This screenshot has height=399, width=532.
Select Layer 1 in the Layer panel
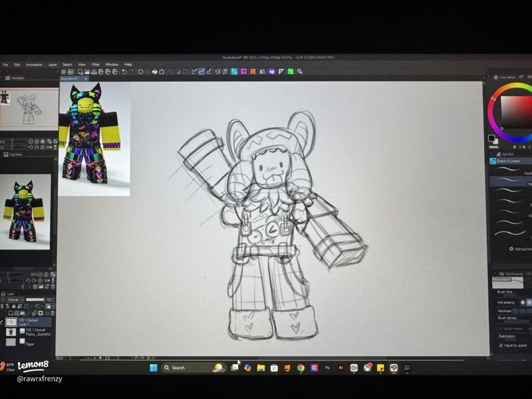click(29, 322)
